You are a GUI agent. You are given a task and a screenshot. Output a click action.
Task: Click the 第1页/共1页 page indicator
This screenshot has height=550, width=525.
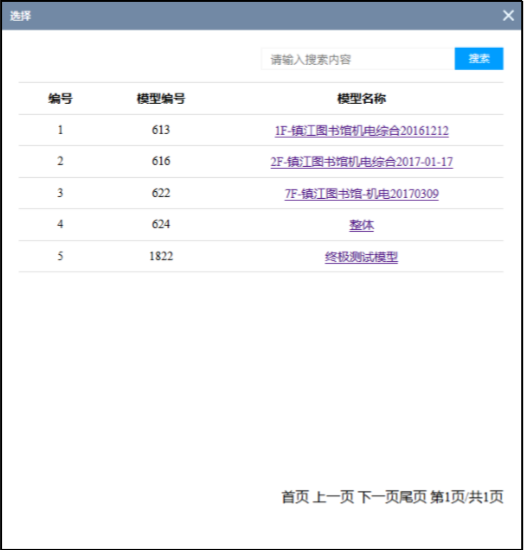467,497
